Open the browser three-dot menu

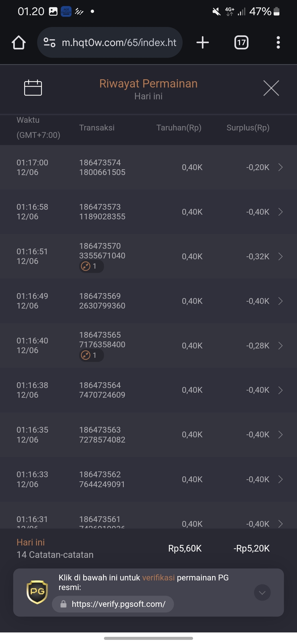[278, 43]
